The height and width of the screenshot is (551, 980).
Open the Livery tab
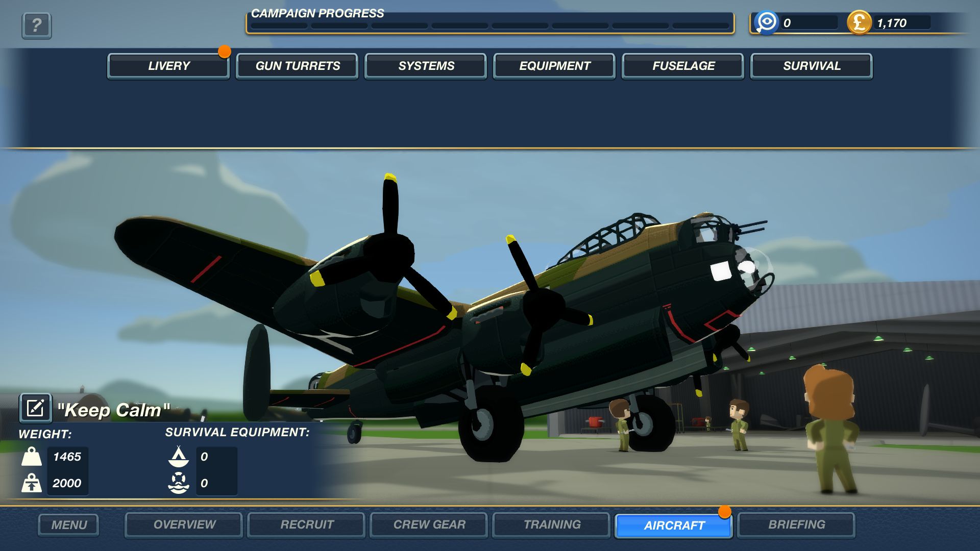168,66
